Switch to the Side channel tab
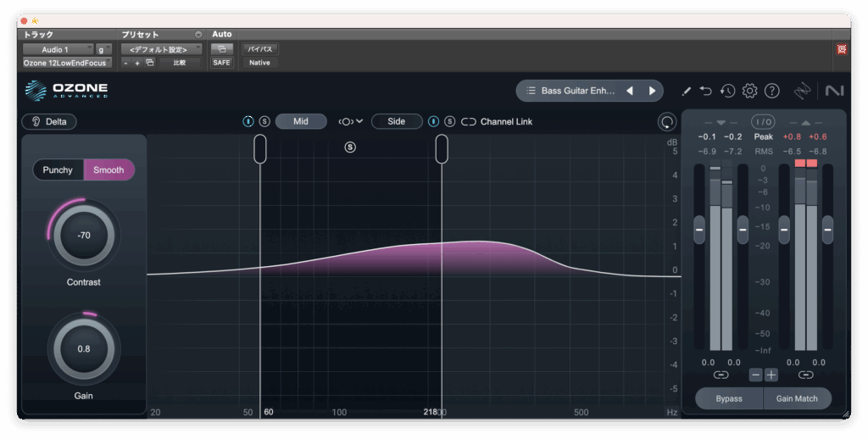868x439 pixels. point(396,121)
